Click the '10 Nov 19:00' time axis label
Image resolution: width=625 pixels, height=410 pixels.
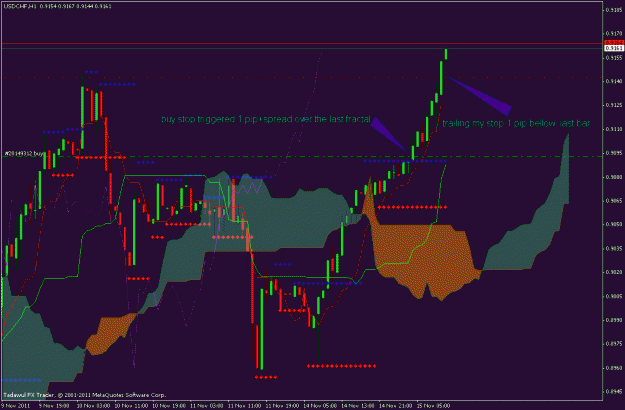coord(169,406)
